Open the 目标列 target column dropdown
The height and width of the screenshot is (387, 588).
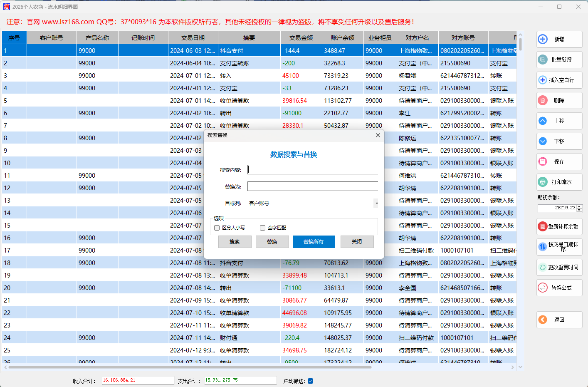(376, 203)
